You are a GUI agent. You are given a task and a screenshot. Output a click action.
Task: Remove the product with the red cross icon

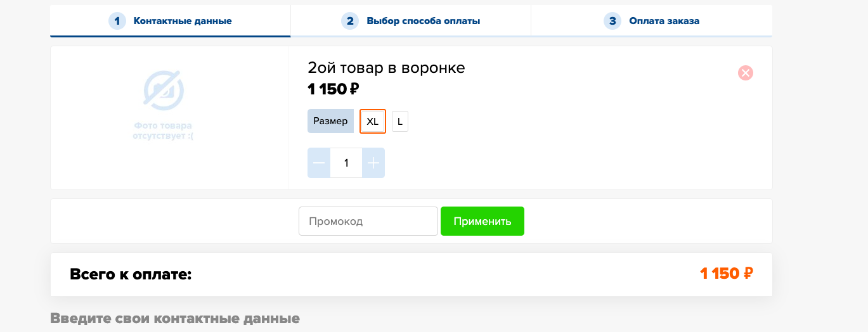click(746, 73)
